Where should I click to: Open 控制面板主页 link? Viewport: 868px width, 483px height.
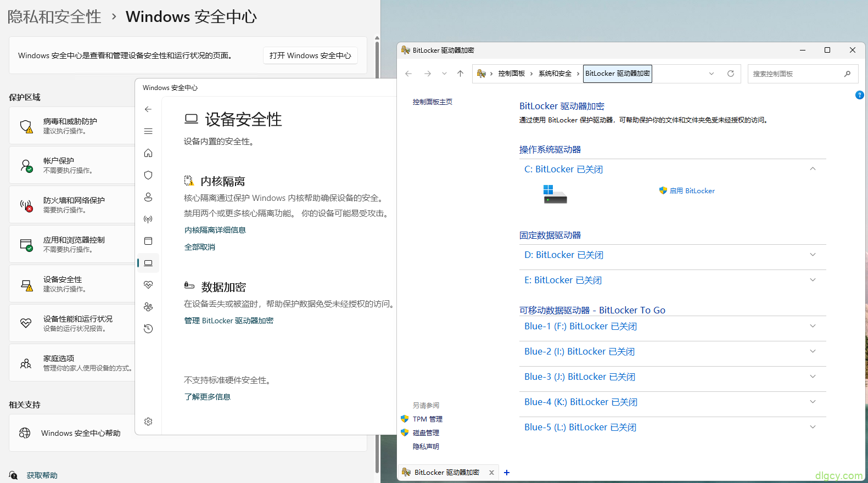point(433,102)
